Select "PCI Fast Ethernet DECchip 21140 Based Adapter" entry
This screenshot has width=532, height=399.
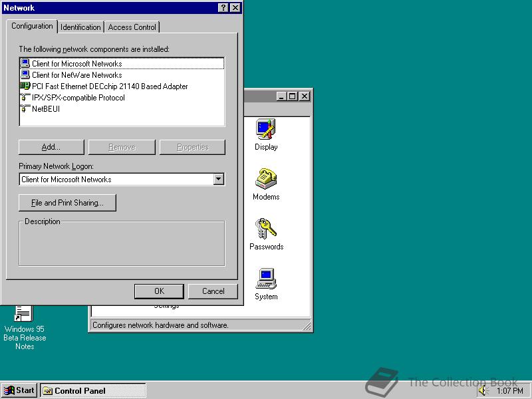tap(110, 86)
